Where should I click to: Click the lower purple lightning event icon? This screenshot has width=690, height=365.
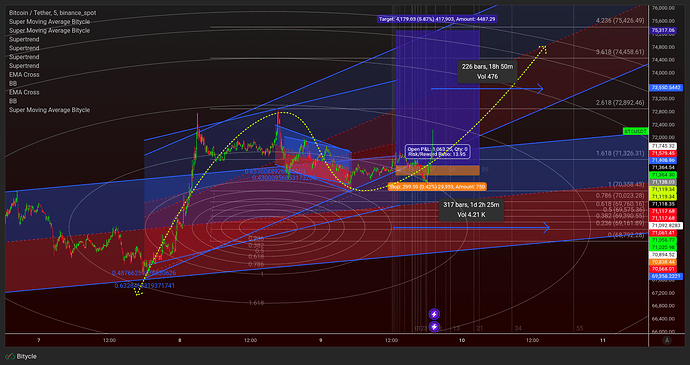(434, 327)
